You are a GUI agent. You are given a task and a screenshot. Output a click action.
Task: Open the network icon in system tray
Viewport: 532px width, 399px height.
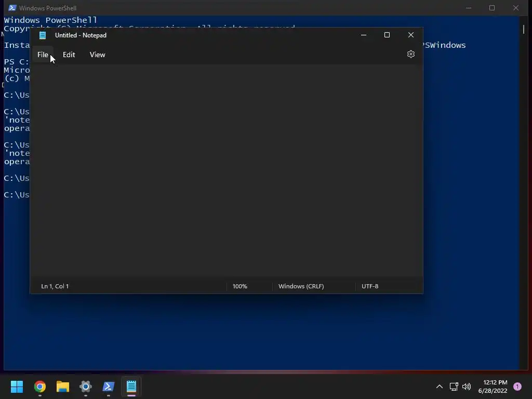(x=454, y=387)
